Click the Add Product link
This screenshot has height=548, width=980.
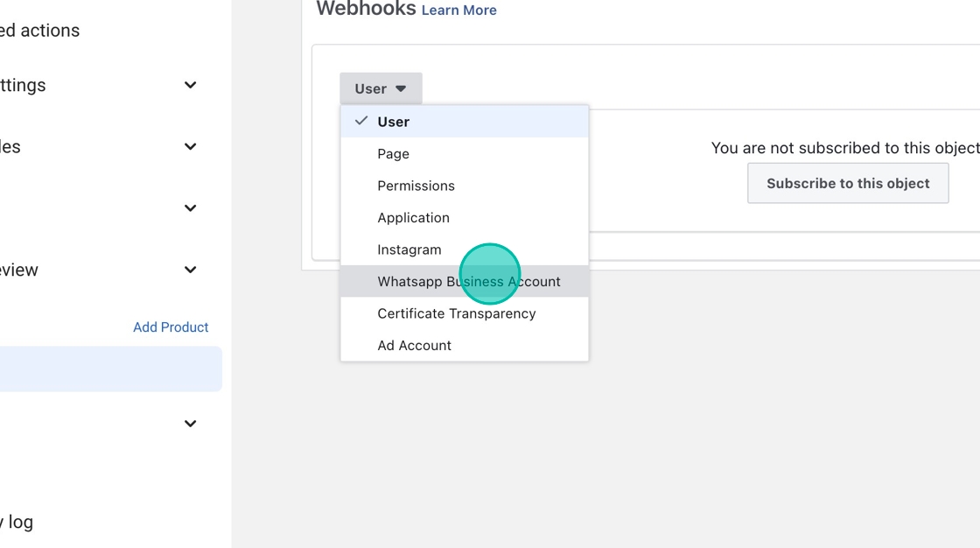pos(171,327)
